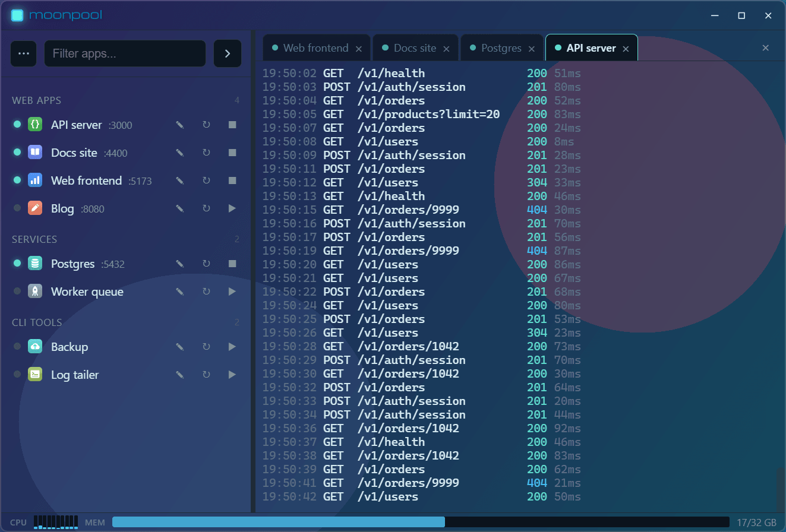786x532 pixels.
Task: Stop the API server app
Action: (232, 125)
